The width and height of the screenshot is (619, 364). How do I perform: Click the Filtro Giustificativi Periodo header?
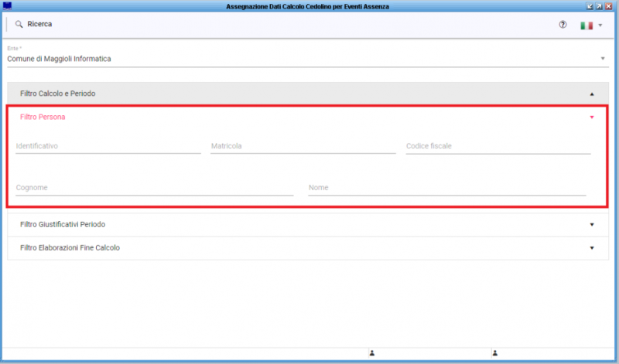tap(307, 224)
